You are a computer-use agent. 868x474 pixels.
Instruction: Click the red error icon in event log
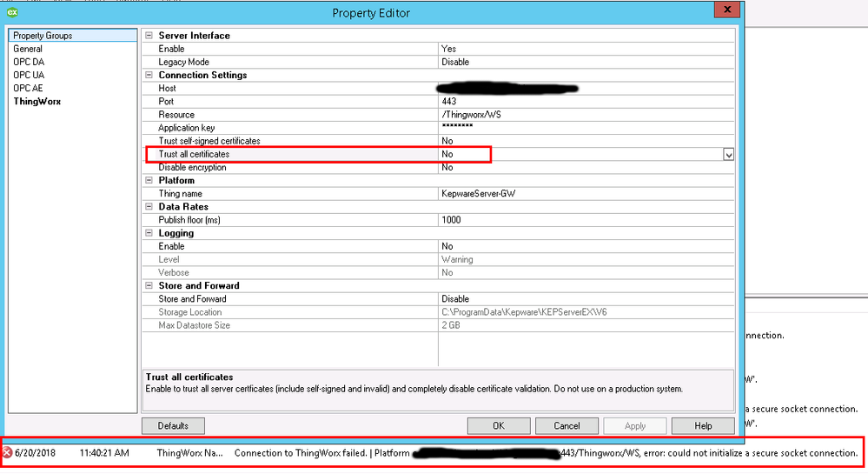tap(7, 453)
